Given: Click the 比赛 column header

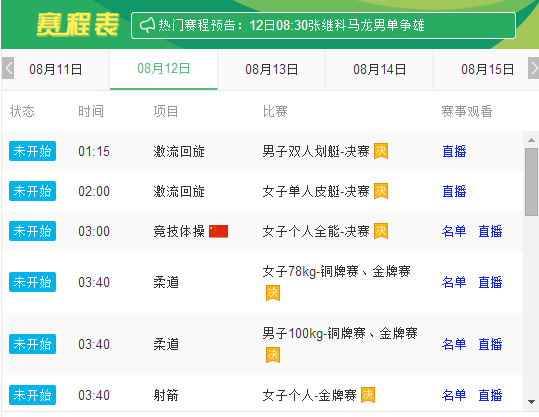Looking at the screenshot, I should [x=275, y=111].
